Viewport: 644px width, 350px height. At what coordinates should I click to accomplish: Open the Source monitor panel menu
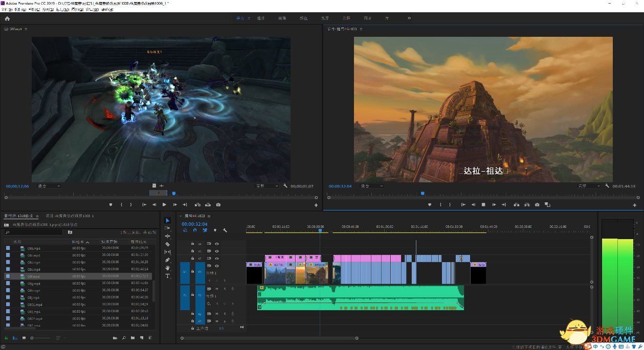pos(26,29)
